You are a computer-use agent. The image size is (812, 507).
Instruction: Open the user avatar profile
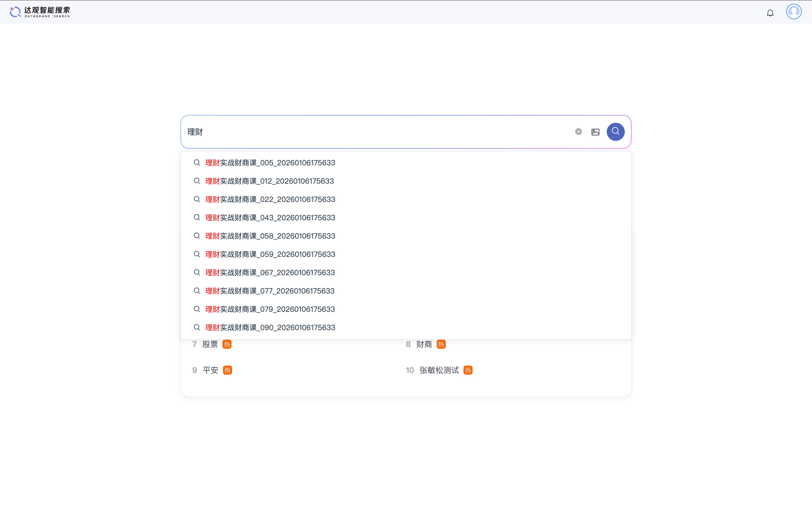pyautogui.click(x=794, y=12)
